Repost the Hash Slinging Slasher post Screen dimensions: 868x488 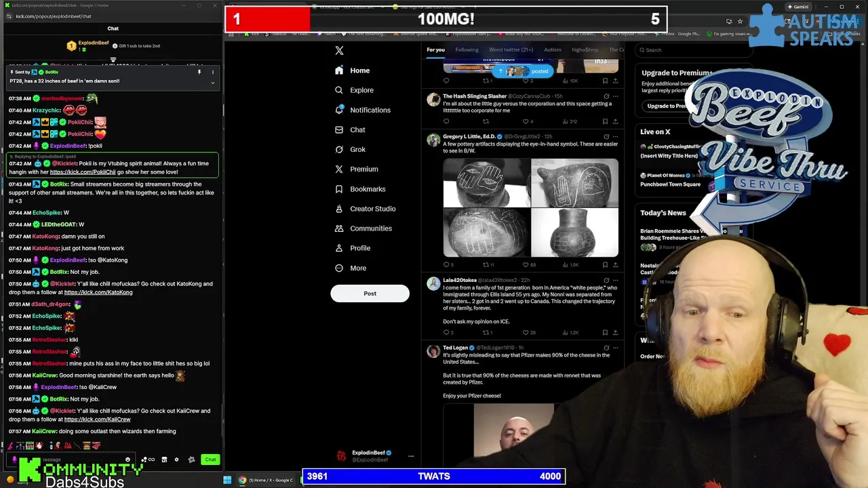click(486, 121)
